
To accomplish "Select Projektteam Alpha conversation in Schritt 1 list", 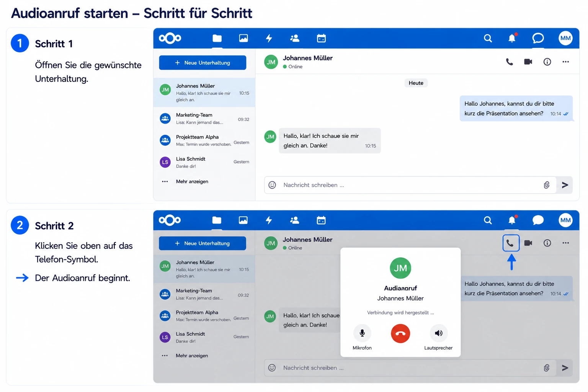I will point(204,140).
